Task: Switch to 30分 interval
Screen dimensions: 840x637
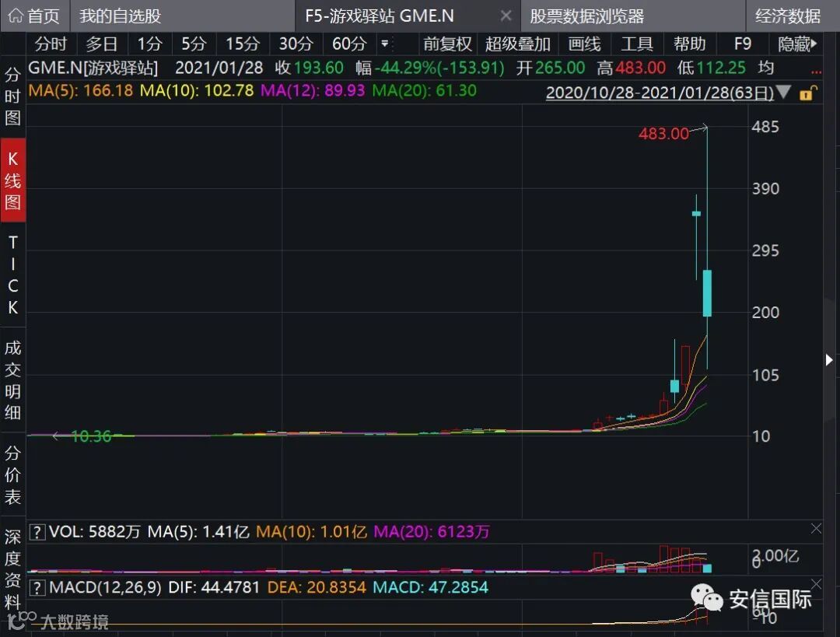Action: 296,44
